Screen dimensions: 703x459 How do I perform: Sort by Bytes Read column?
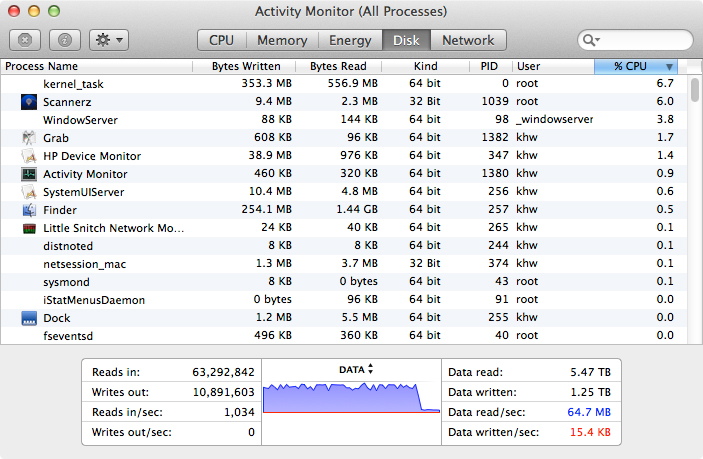click(338, 66)
